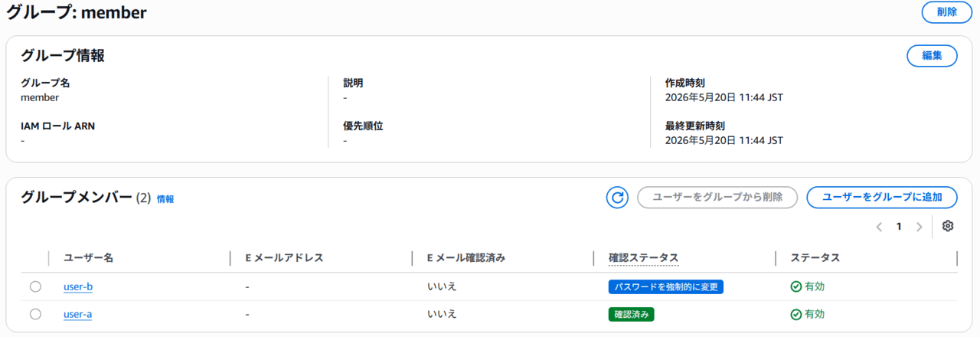
Task: Select the radio button for user-b
Action: tap(35, 286)
